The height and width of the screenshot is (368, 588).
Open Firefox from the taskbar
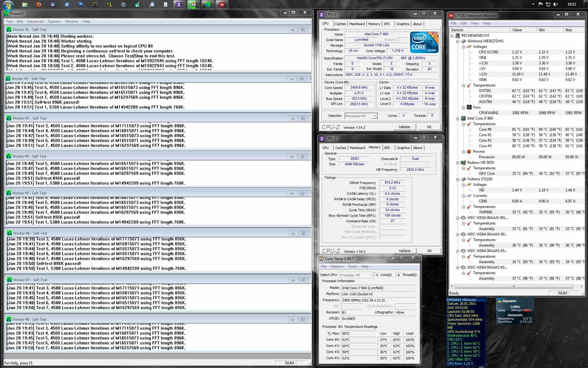(x=39, y=5)
